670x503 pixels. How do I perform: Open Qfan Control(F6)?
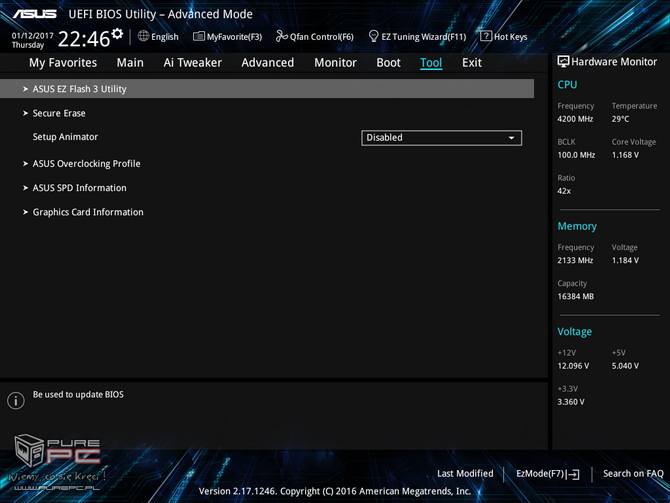(314, 37)
